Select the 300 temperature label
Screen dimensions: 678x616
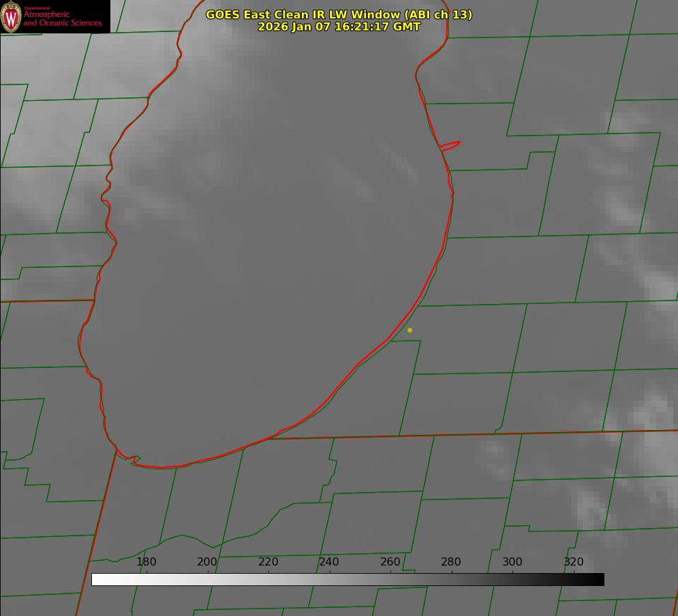tap(512, 562)
